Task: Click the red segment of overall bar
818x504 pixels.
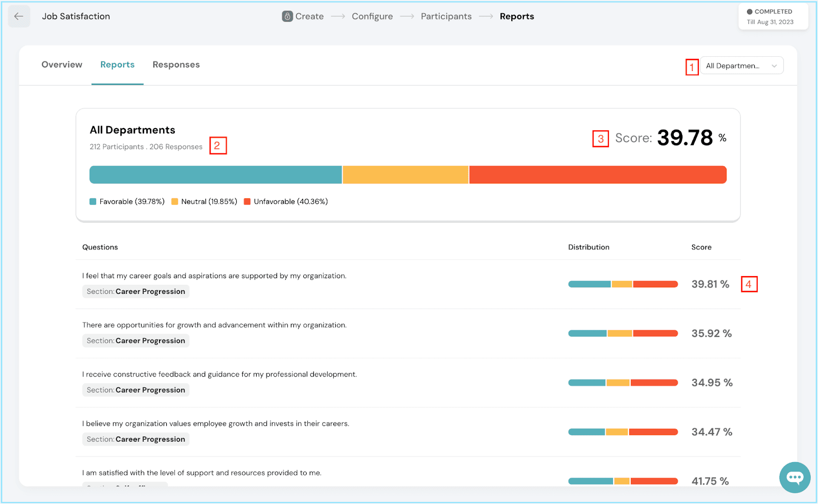Action: [x=598, y=175]
